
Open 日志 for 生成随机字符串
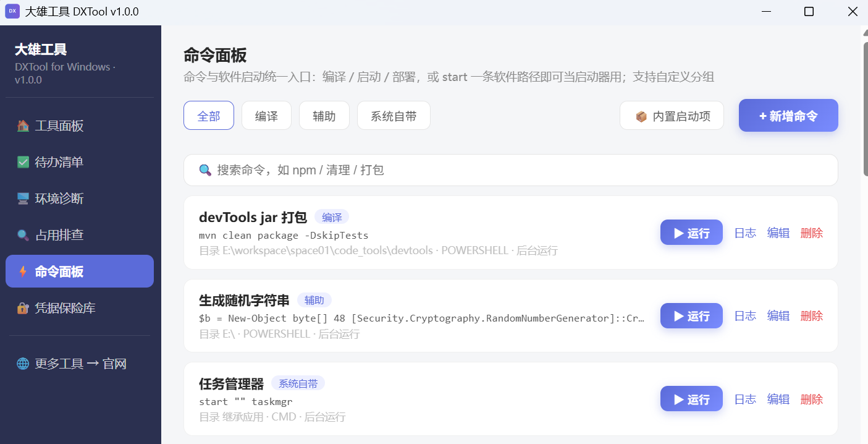coord(745,316)
